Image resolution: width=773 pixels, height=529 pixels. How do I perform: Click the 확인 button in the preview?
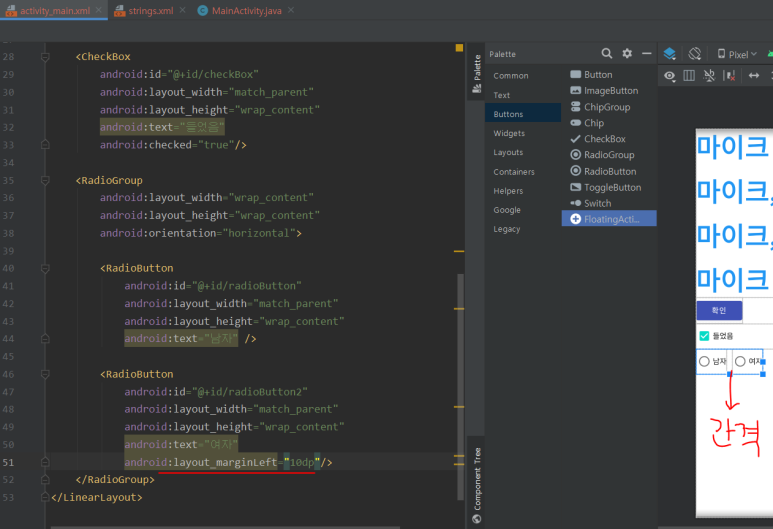(x=719, y=310)
